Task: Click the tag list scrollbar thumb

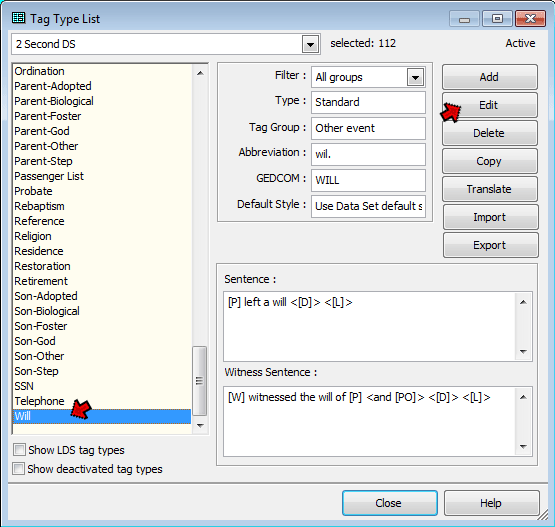Action: (200, 381)
